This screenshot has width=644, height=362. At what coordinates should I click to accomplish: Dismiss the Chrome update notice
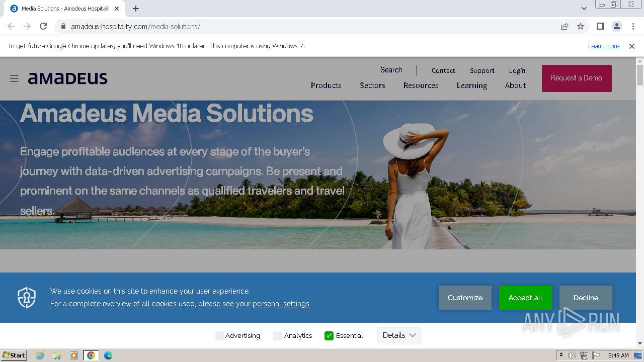coord(632,46)
